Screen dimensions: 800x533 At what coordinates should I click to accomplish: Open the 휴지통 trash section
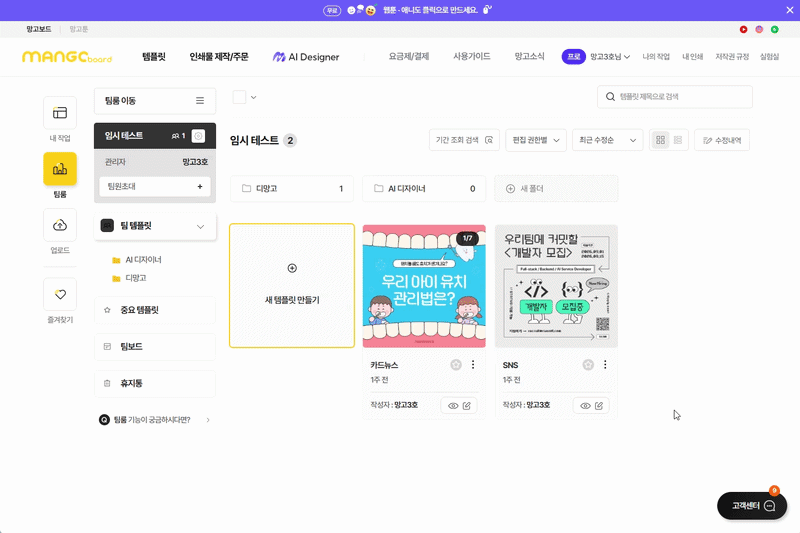click(x=155, y=384)
